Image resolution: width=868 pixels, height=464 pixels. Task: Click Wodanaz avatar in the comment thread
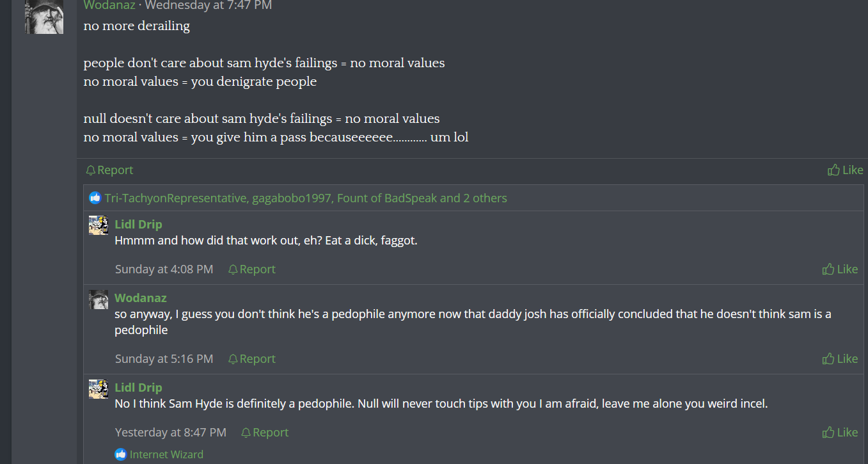pyautogui.click(x=99, y=299)
